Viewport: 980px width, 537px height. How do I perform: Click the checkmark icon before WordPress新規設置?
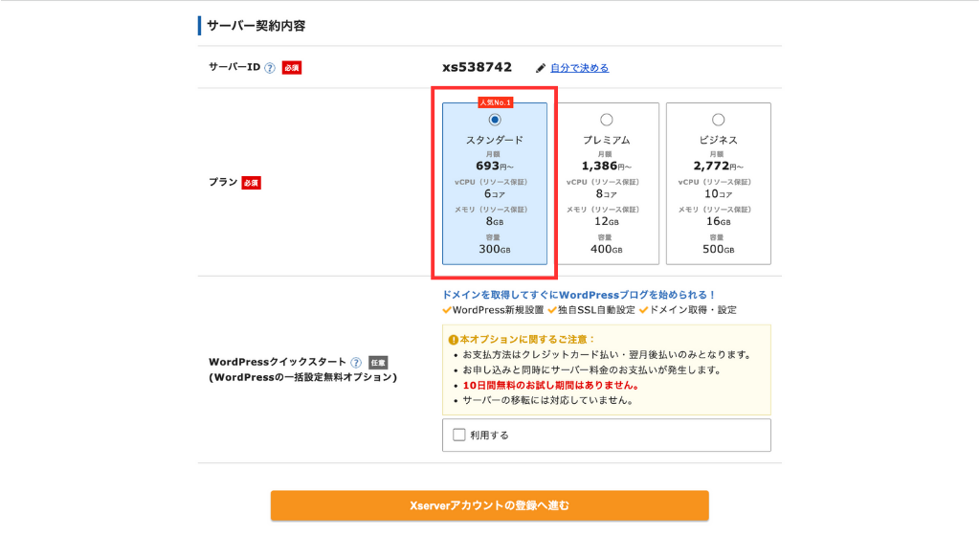[446, 309]
